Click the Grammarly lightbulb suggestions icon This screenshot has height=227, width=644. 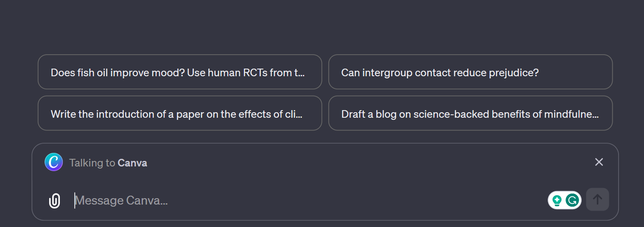click(557, 200)
